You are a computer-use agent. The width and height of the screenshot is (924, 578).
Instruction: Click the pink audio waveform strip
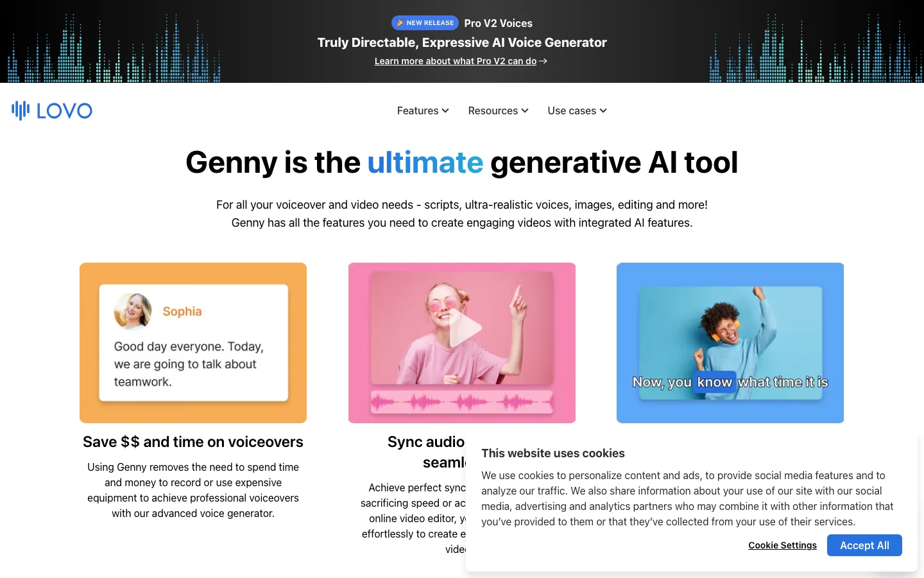pyautogui.click(x=462, y=403)
